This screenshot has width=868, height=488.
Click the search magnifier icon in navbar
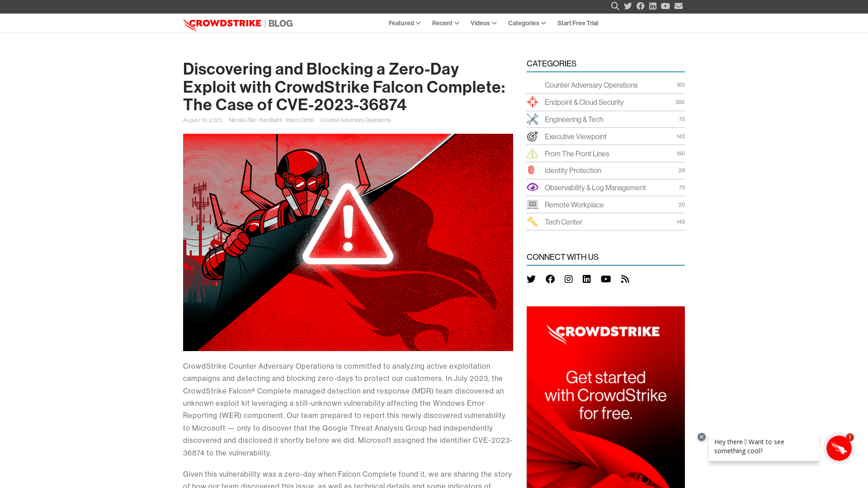(615, 6)
